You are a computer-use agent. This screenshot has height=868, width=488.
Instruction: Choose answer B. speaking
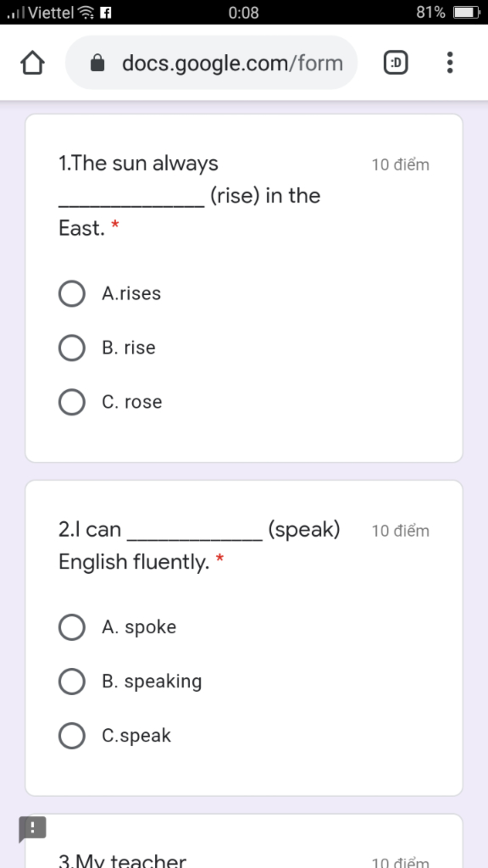131,682
